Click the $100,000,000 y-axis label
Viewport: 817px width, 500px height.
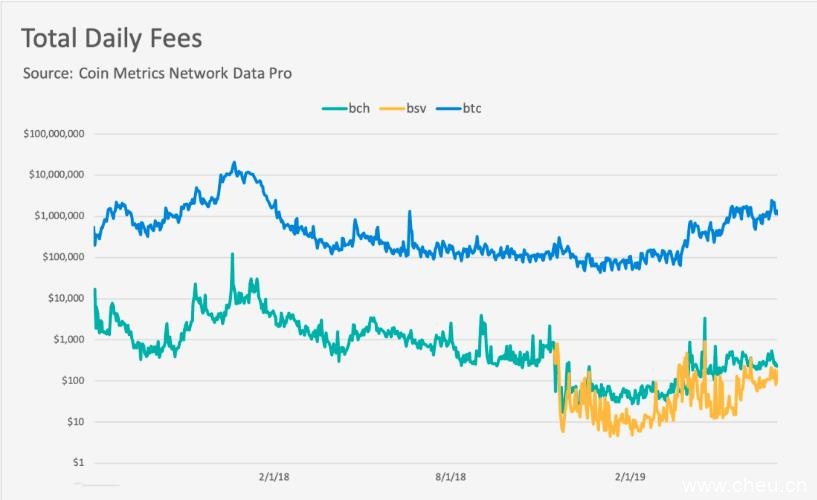pos(53,134)
